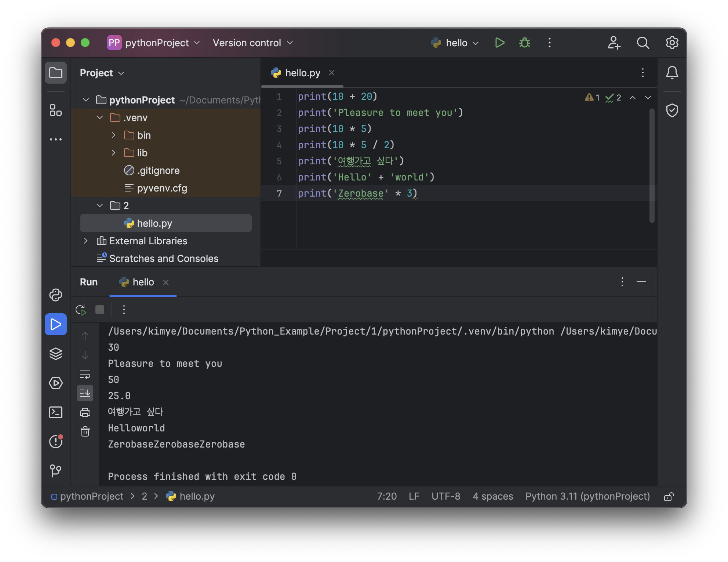Open the Problems tool window
The width and height of the screenshot is (728, 562).
56,441
